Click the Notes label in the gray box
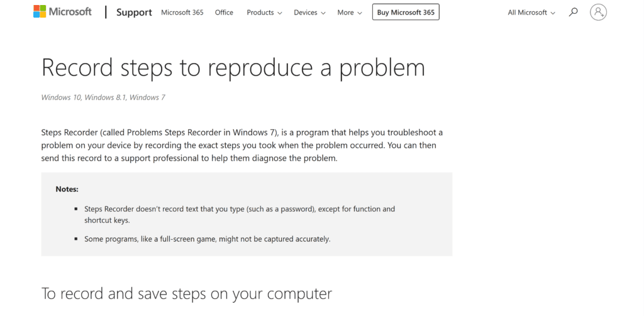 (x=67, y=189)
